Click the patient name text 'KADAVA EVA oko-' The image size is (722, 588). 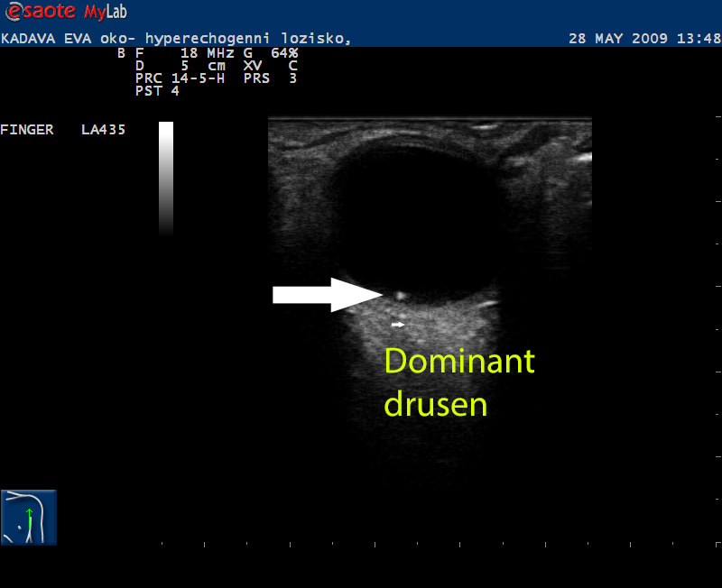click(69, 38)
